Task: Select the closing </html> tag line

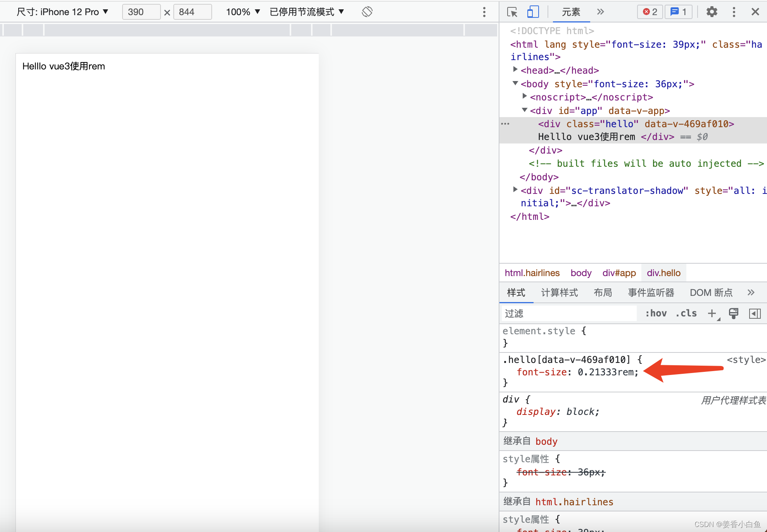Action: coord(530,217)
